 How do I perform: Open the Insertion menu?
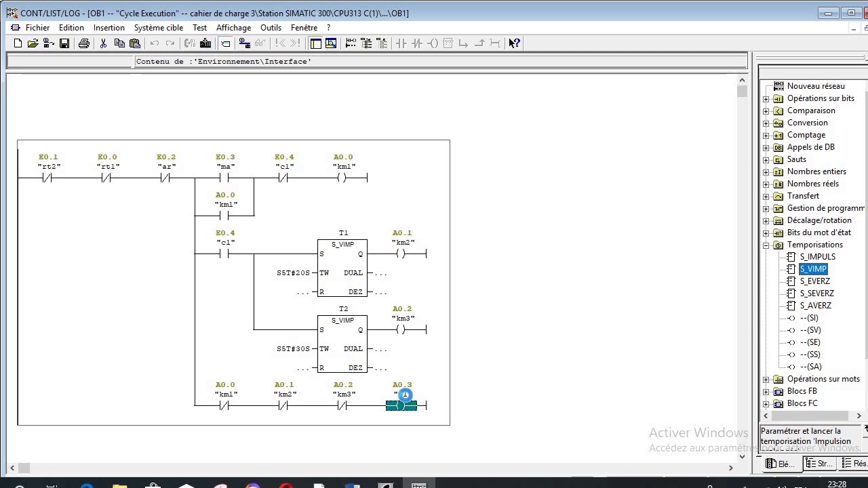click(x=109, y=28)
